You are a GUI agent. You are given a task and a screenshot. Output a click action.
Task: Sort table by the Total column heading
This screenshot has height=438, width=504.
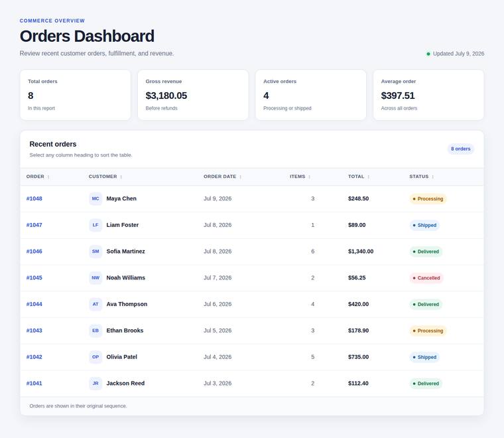tap(359, 177)
